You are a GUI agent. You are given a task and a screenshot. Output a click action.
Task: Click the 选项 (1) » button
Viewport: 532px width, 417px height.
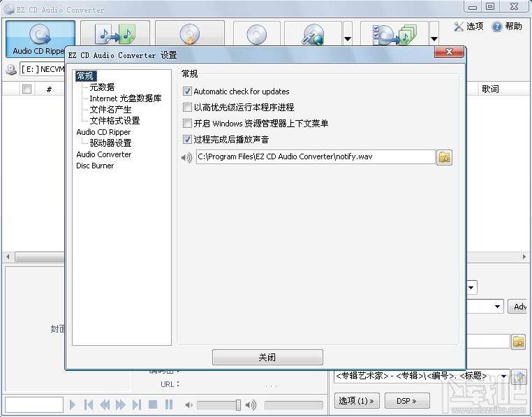coord(357,401)
